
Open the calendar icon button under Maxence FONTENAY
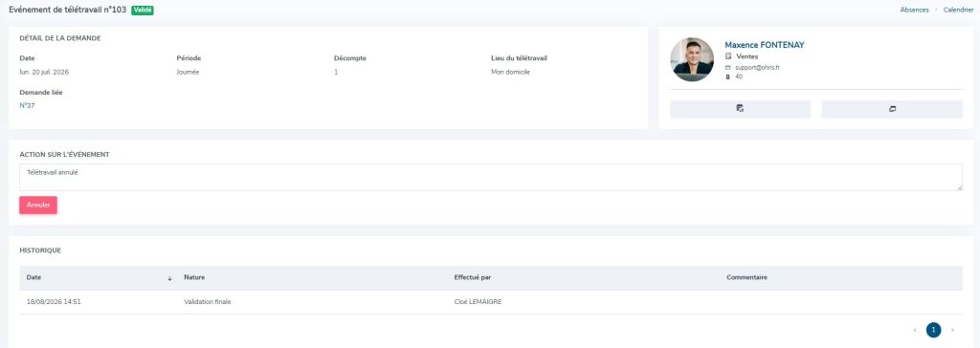click(x=740, y=109)
